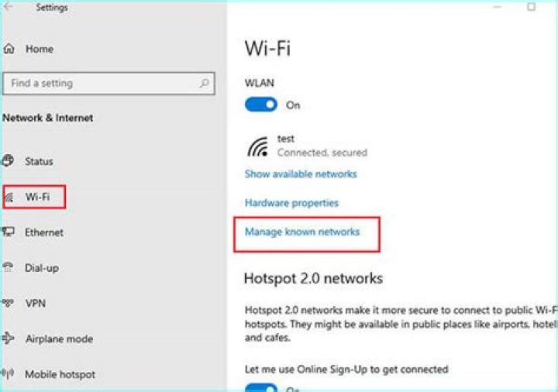Click the VPN icon in sidebar
558x392 pixels.
coord(9,304)
